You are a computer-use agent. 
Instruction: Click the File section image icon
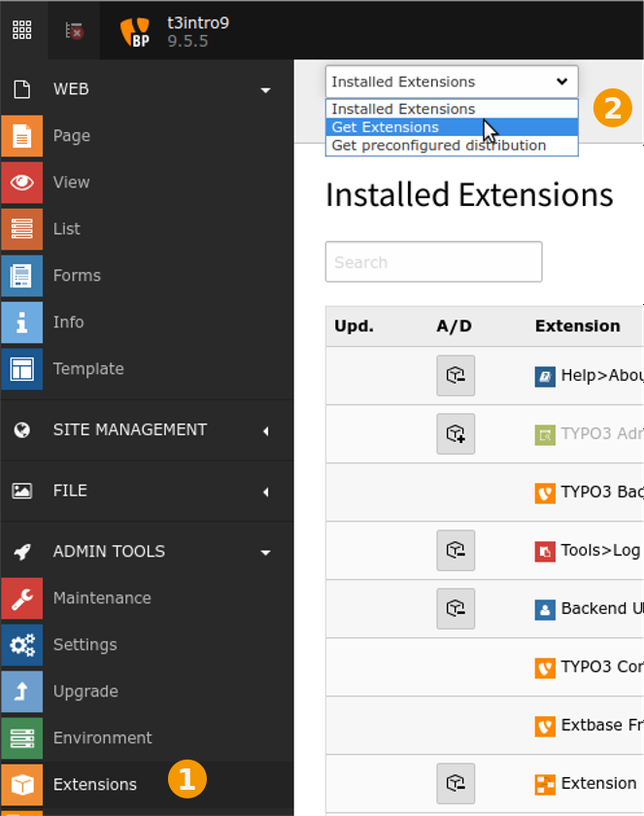coord(21,491)
